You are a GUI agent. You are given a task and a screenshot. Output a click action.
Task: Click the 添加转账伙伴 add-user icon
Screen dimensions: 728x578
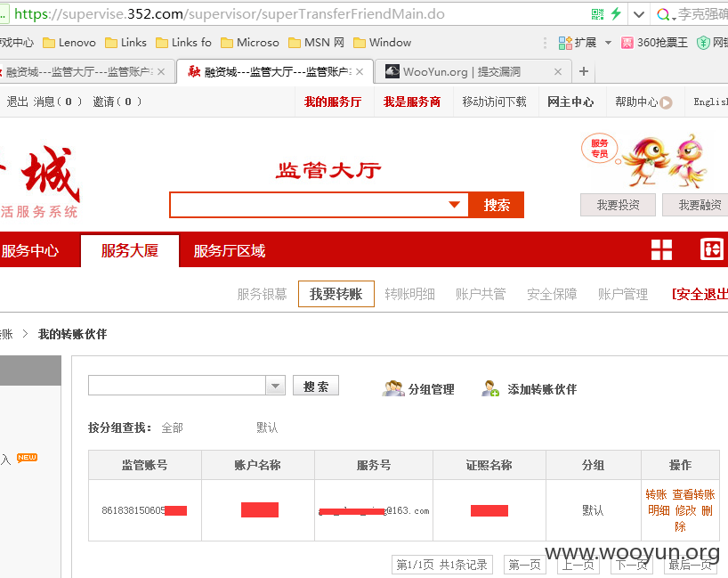[489, 388]
